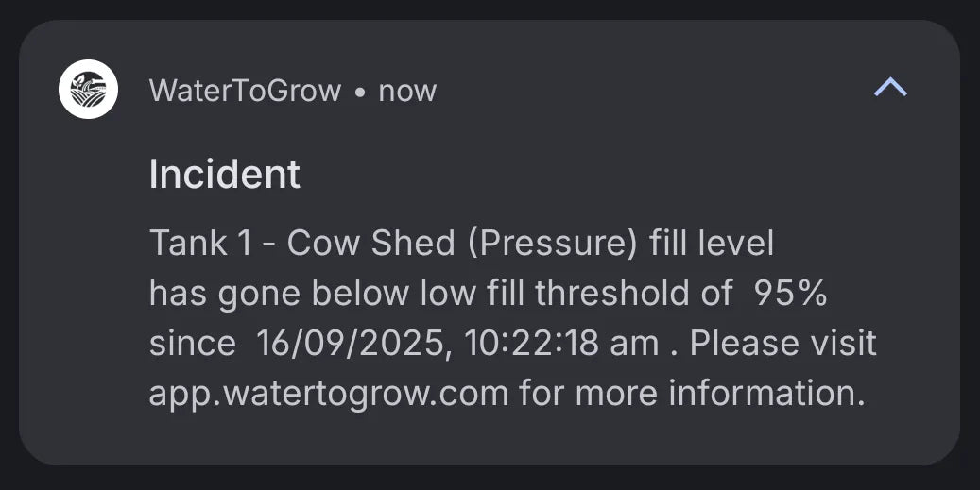Tap the 16/09/2025 date text
980x490 pixels.
point(352,344)
